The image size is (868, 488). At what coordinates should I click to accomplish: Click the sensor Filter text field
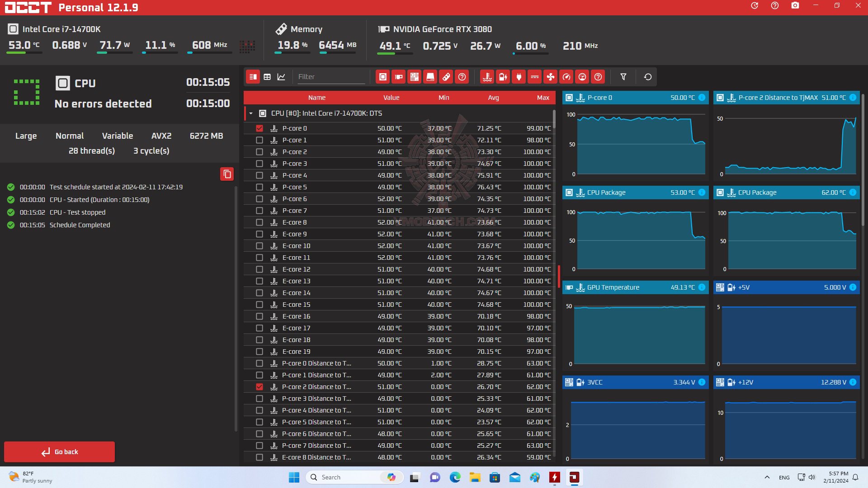pyautogui.click(x=330, y=77)
